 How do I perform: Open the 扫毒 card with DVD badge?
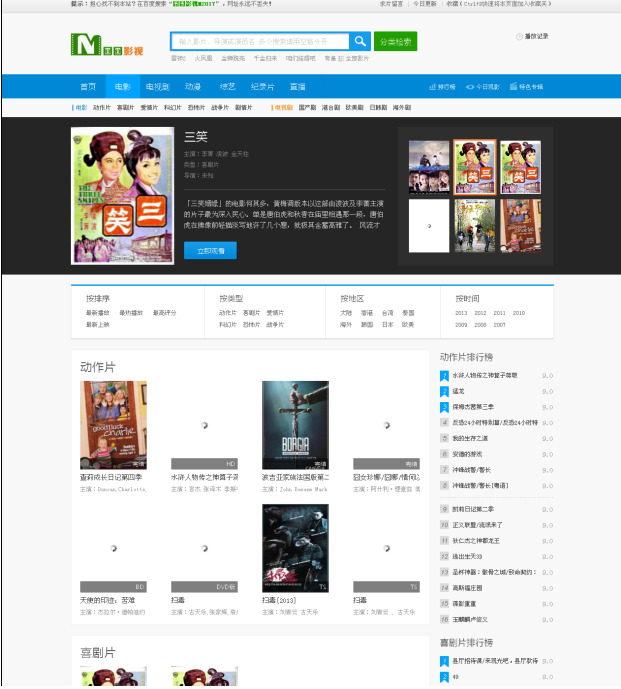pos(204,548)
